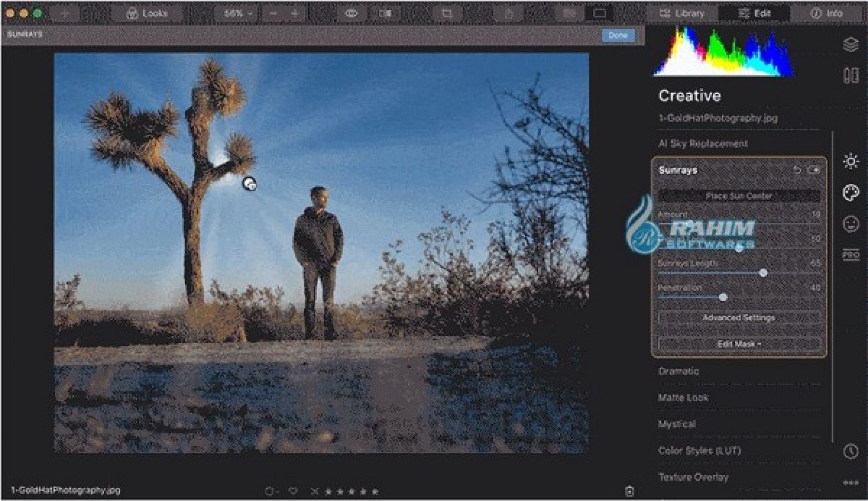The image size is (868, 501).
Task: Switch to the Library tab
Action: 682,14
